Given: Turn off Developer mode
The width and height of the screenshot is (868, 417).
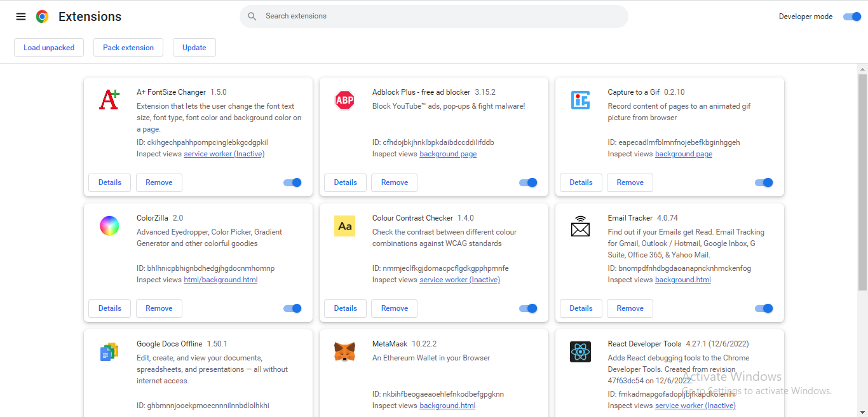Looking at the screenshot, I should point(852,17).
